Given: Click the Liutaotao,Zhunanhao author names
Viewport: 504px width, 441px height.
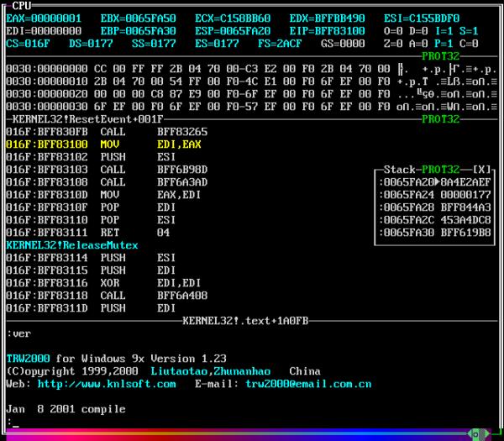Looking at the screenshot, I should (x=211, y=371).
